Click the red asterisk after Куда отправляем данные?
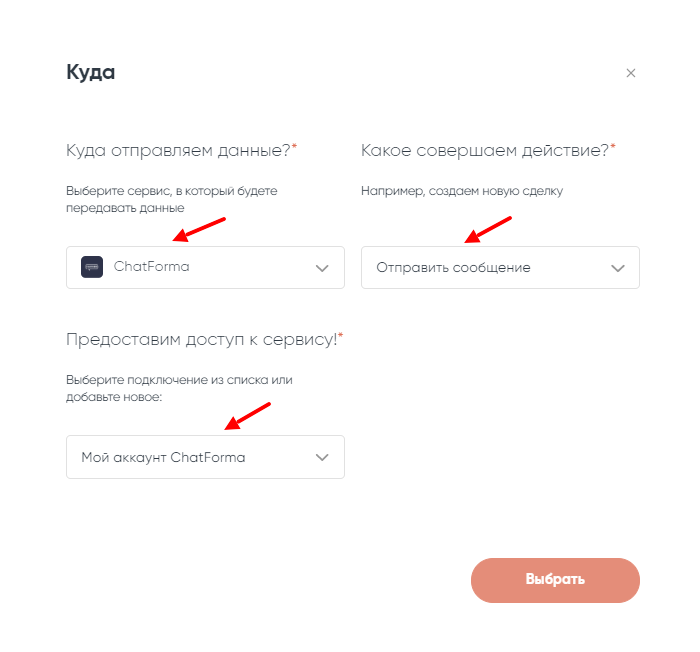Screen dimensions: 700x652 pos(294,148)
